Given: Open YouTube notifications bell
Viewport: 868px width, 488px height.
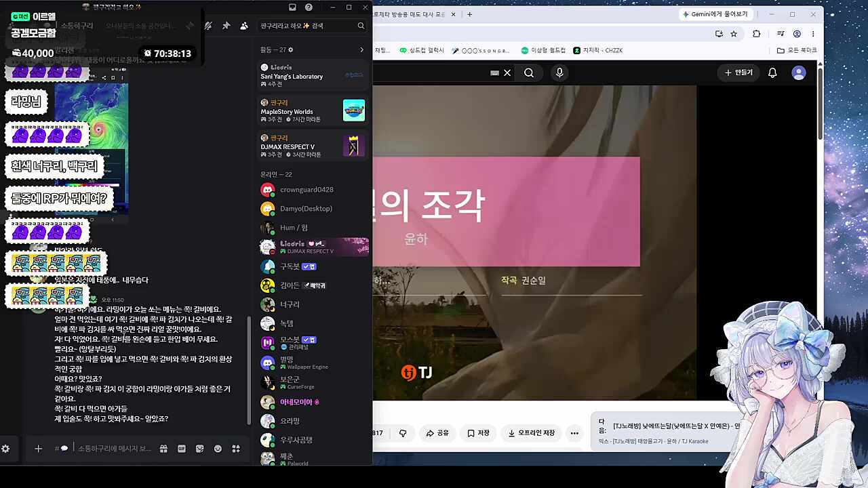Looking at the screenshot, I should point(772,73).
